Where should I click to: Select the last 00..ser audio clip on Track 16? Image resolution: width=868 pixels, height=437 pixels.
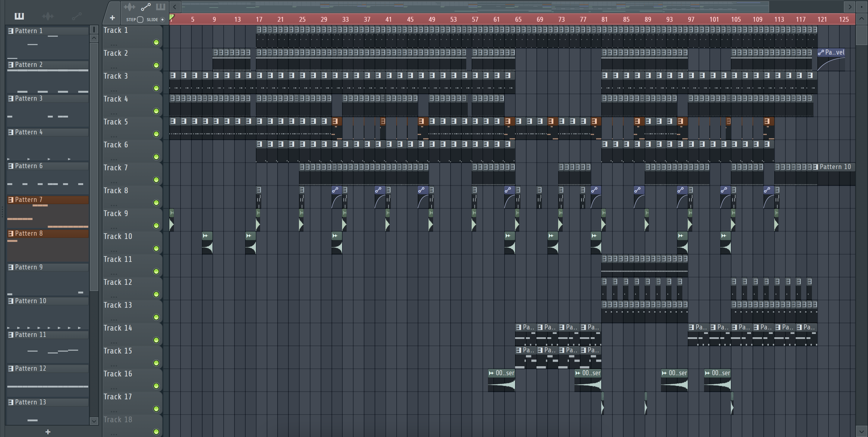point(717,380)
